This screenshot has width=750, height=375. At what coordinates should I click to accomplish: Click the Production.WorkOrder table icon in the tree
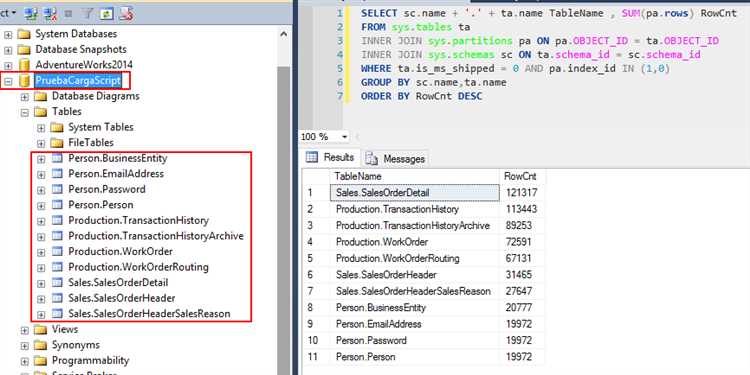pos(57,251)
